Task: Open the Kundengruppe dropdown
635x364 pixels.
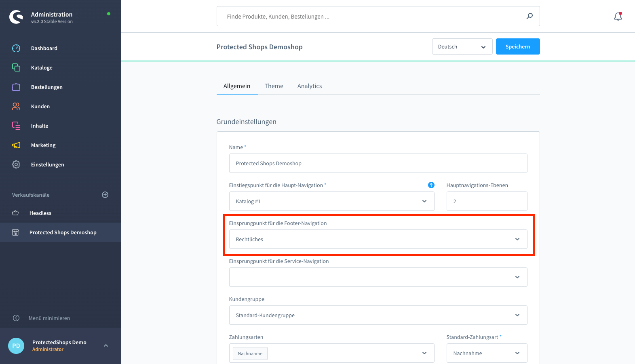Action: [x=378, y=315]
